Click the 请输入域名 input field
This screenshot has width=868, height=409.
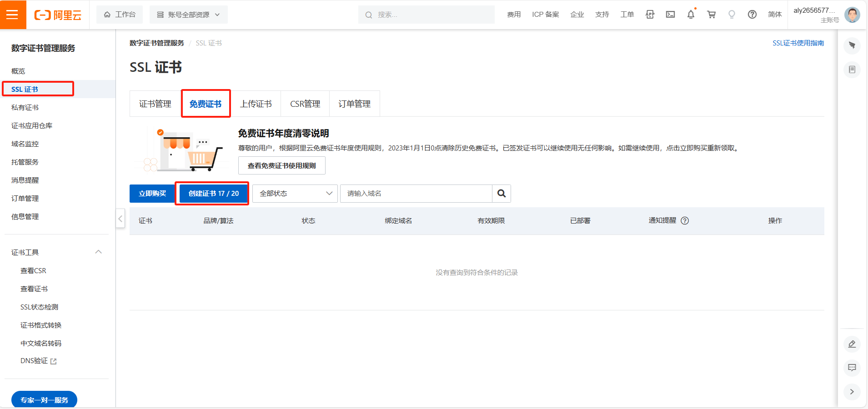click(416, 194)
